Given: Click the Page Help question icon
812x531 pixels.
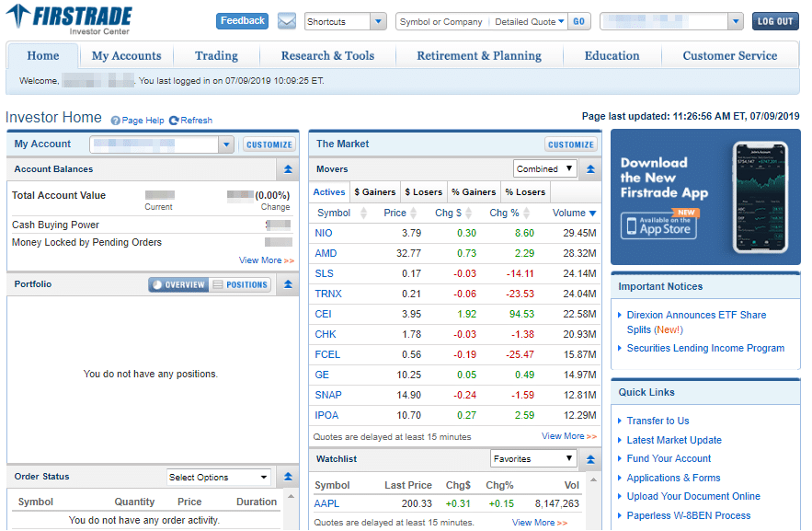Looking at the screenshot, I should pos(116,121).
